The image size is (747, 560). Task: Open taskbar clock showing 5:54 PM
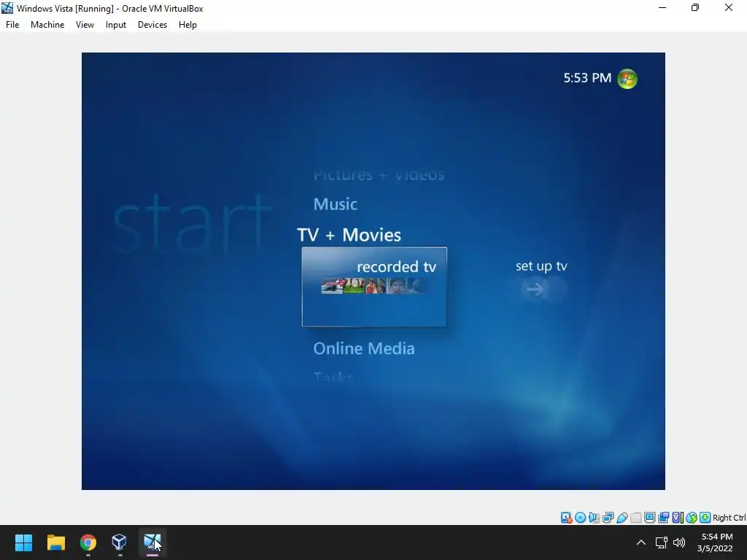(x=715, y=542)
